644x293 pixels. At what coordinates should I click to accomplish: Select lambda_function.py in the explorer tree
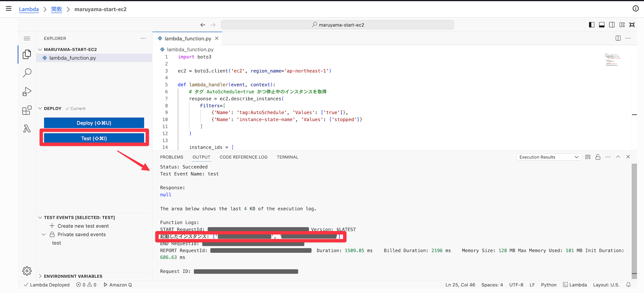[94, 58]
